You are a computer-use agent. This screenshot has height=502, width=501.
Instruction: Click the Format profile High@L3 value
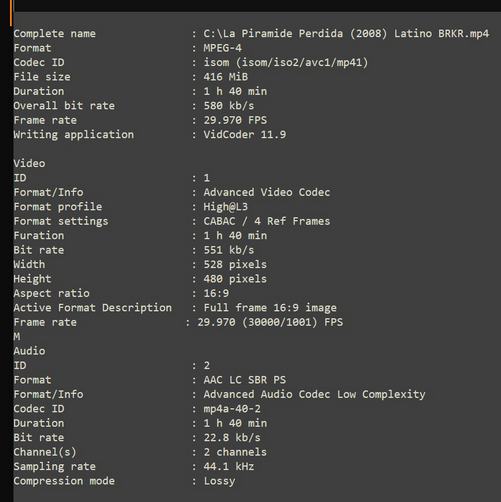point(226,207)
